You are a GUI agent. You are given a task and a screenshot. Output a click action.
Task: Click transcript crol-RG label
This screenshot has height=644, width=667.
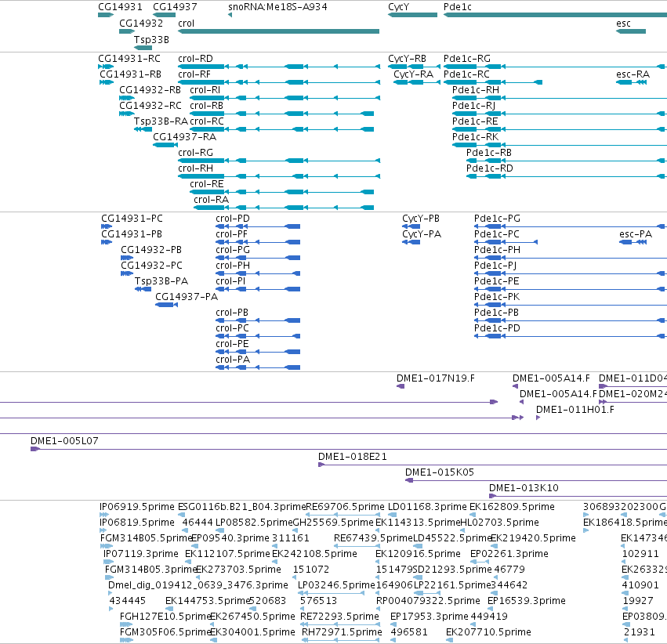pos(196,153)
